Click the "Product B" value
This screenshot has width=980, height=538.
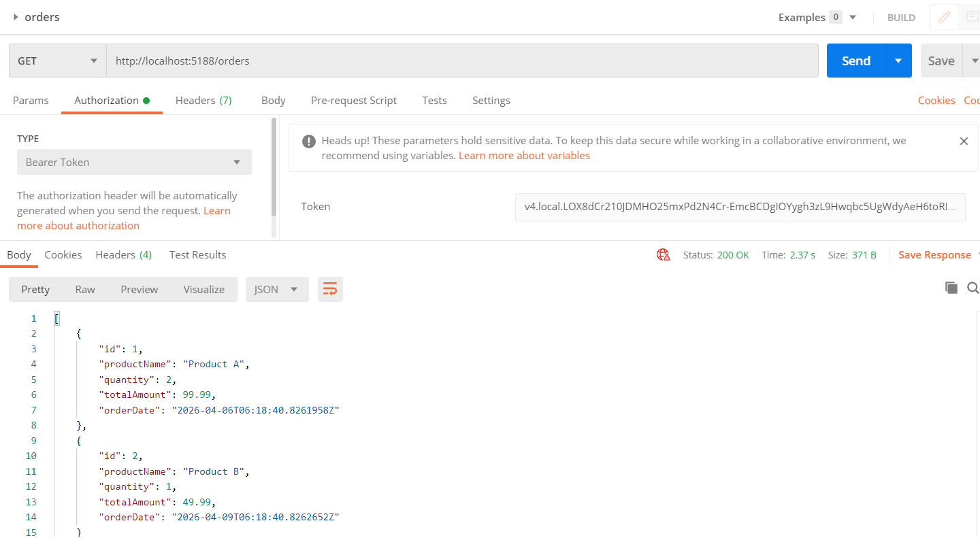[214, 471]
